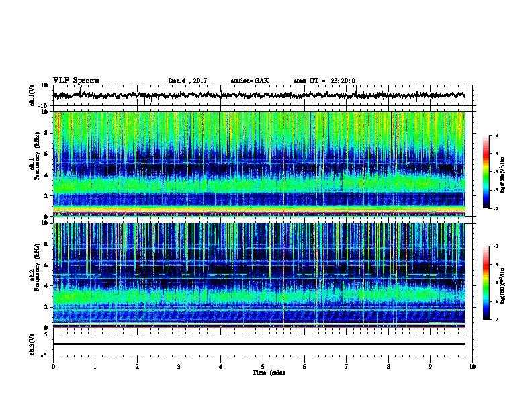This screenshot has height=411, width=532.
Task: Click the ch.2 color bar log(PSD) label
Action: [502, 286]
